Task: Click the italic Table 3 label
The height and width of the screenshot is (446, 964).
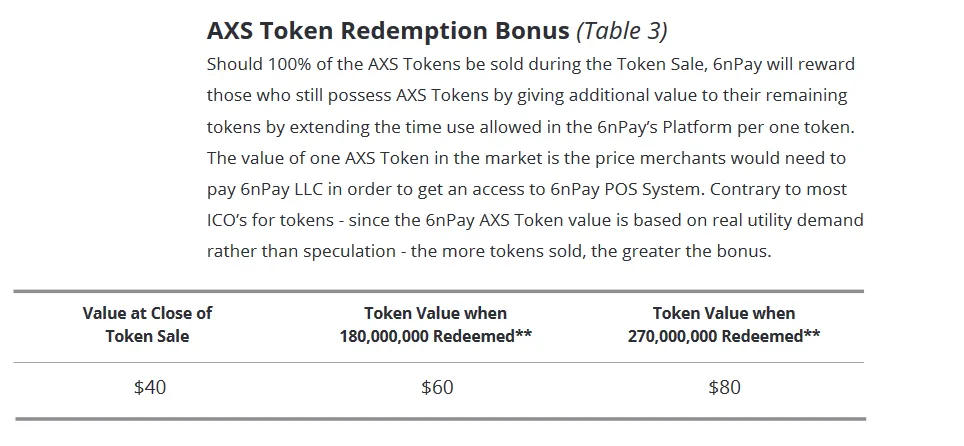Action: [622, 31]
